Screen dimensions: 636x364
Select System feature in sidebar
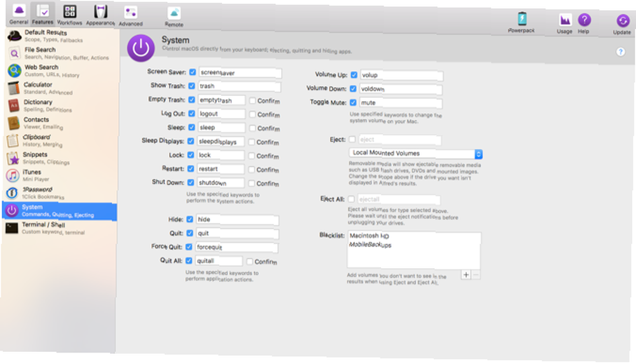point(60,211)
